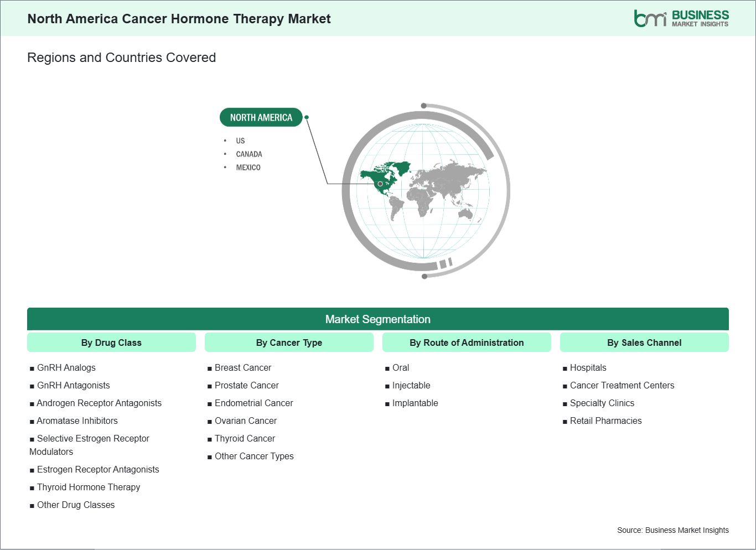Image resolution: width=756 pixels, height=550 pixels.
Task: Select GnRH Analogs in drug class list
Action: pyautogui.click(x=66, y=367)
